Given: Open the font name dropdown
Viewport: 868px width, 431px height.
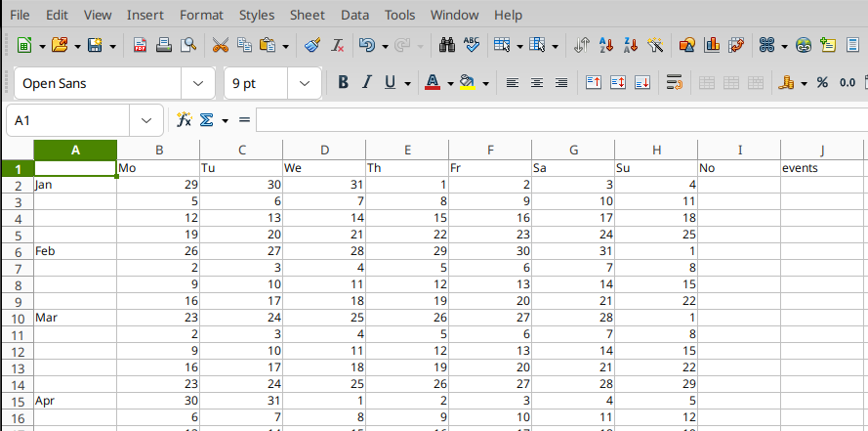Looking at the screenshot, I should pyautogui.click(x=198, y=84).
